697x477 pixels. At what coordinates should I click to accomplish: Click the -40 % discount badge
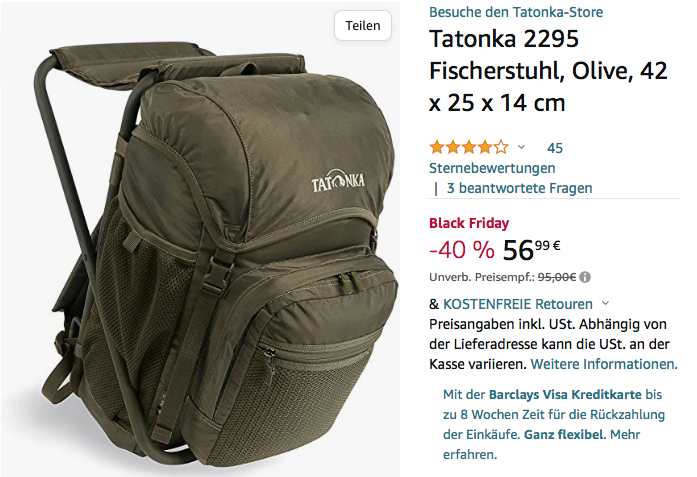tap(461, 249)
